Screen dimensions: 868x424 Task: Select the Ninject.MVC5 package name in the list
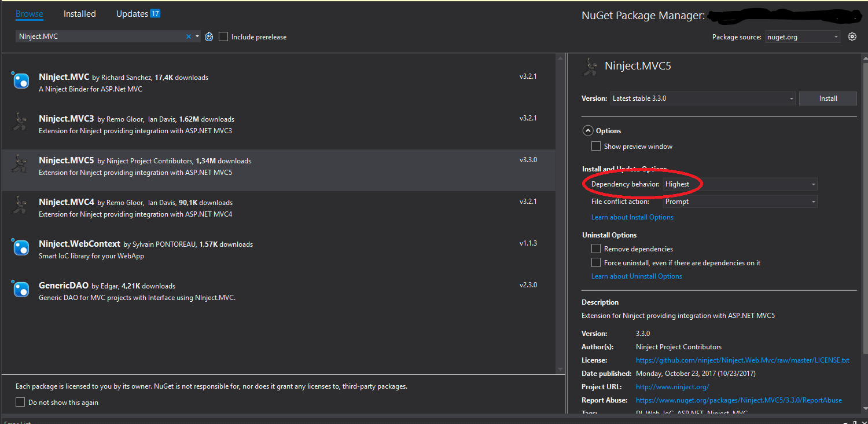coord(66,160)
